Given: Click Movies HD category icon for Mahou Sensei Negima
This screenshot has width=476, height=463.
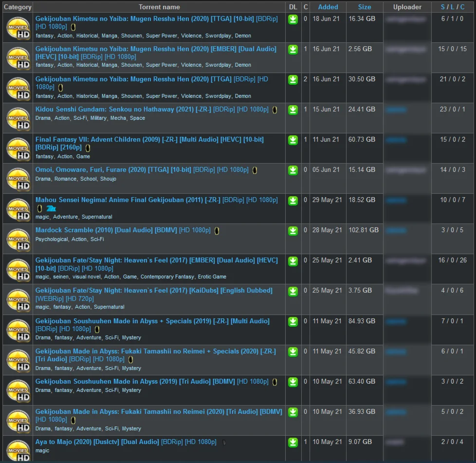Looking at the screenshot, I should point(18,209).
